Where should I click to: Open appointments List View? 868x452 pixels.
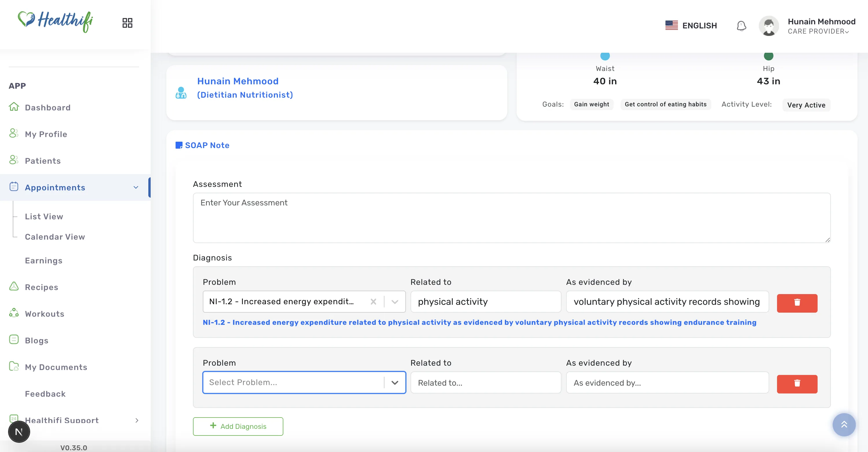point(44,216)
